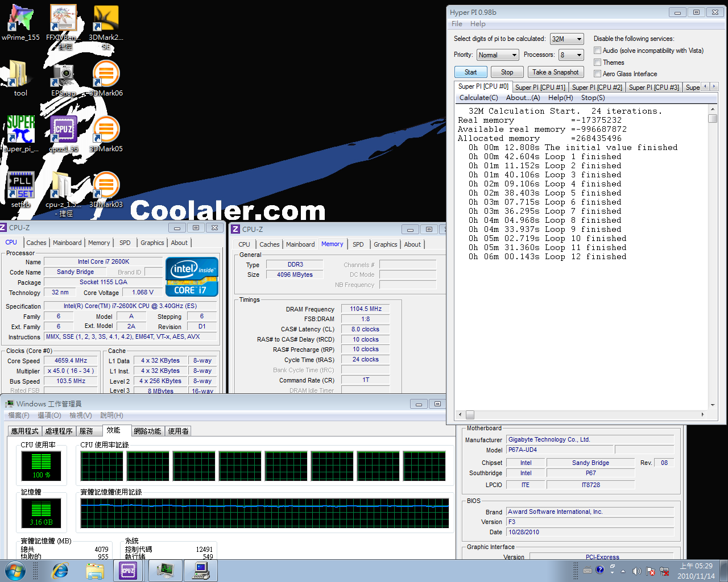Click the DRAM Frequency 1104.5 MHz field
This screenshot has width=728, height=582.
(366, 309)
